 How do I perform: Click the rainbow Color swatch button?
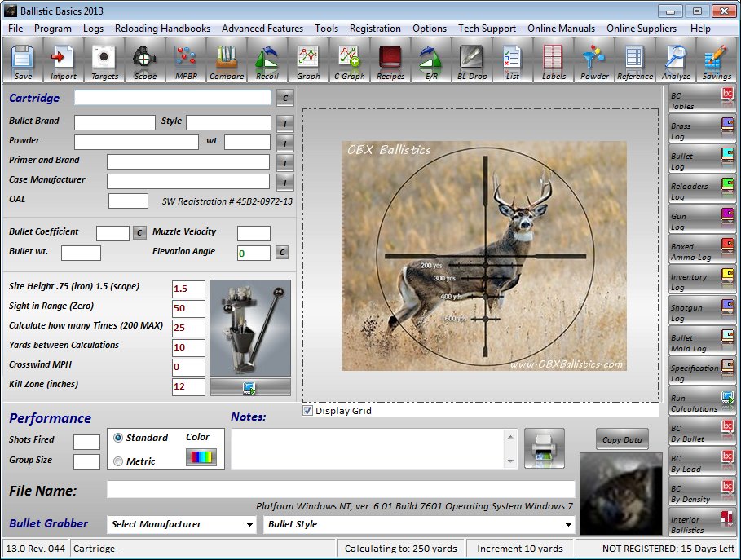201,457
